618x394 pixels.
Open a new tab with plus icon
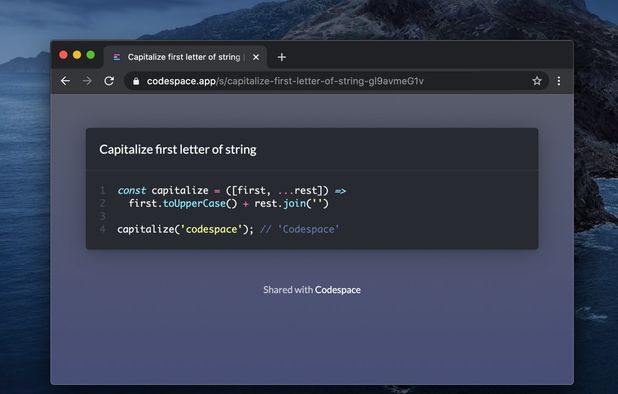281,58
